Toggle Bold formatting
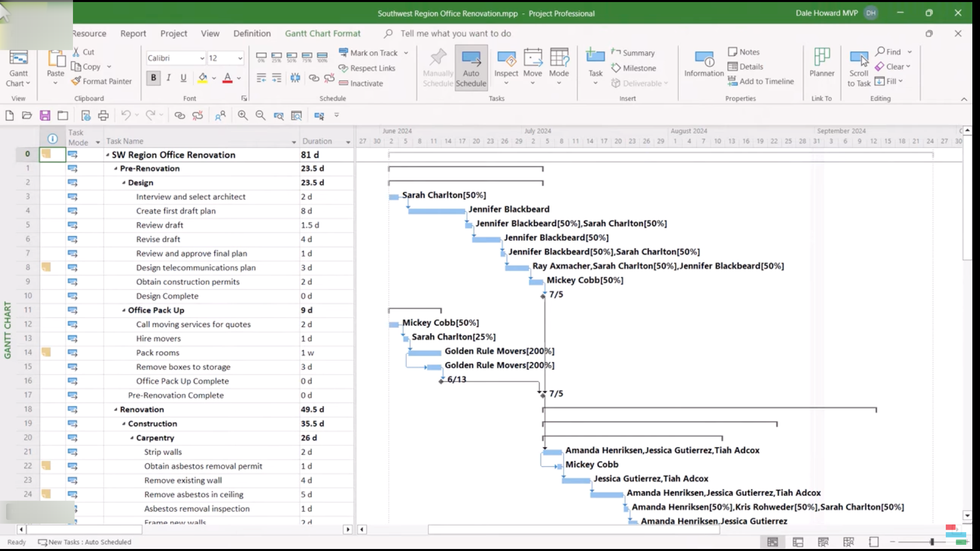Image resolution: width=980 pixels, height=551 pixels. pyautogui.click(x=153, y=78)
